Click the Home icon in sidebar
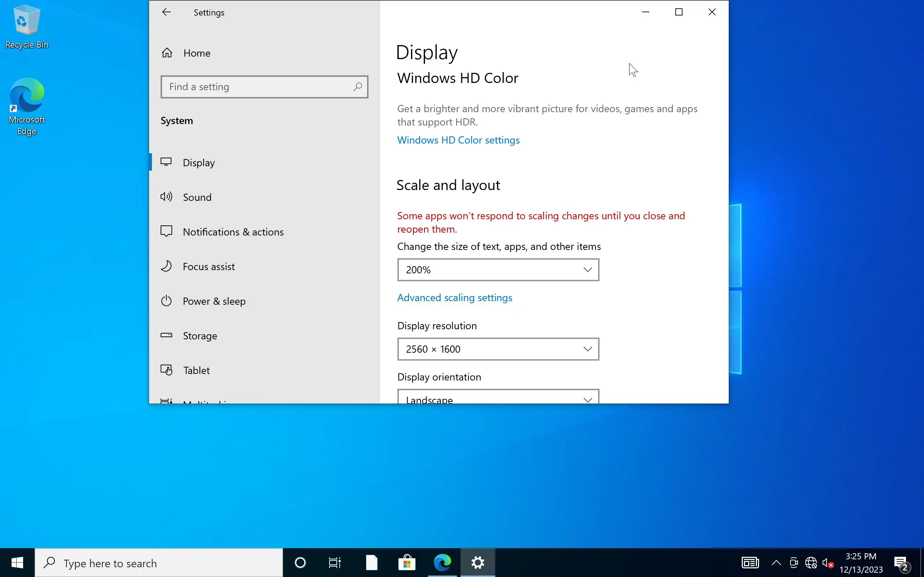This screenshot has width=924, height=577. tap(167, 53)
